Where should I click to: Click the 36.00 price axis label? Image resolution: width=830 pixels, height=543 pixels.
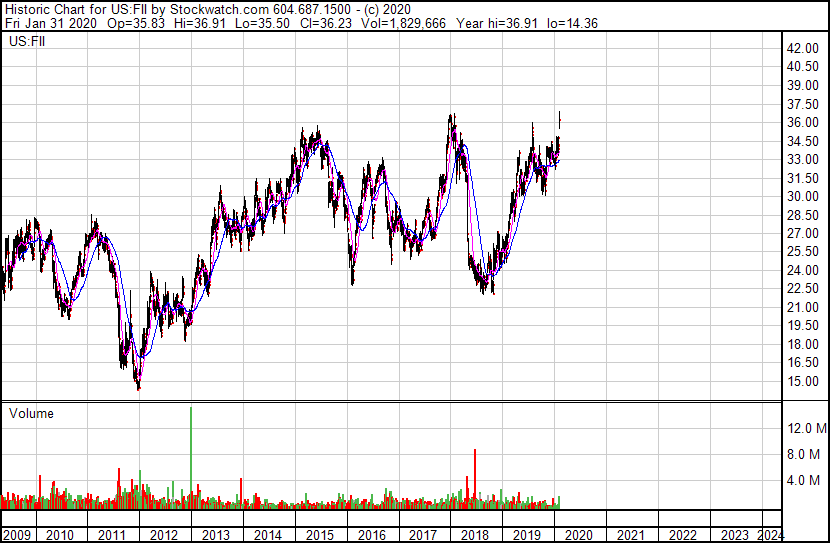(802, 122)
